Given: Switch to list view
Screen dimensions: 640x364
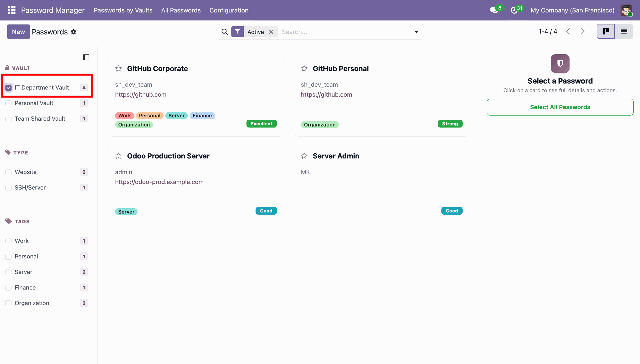Looking at the screenshot, I should click(624, 31).
